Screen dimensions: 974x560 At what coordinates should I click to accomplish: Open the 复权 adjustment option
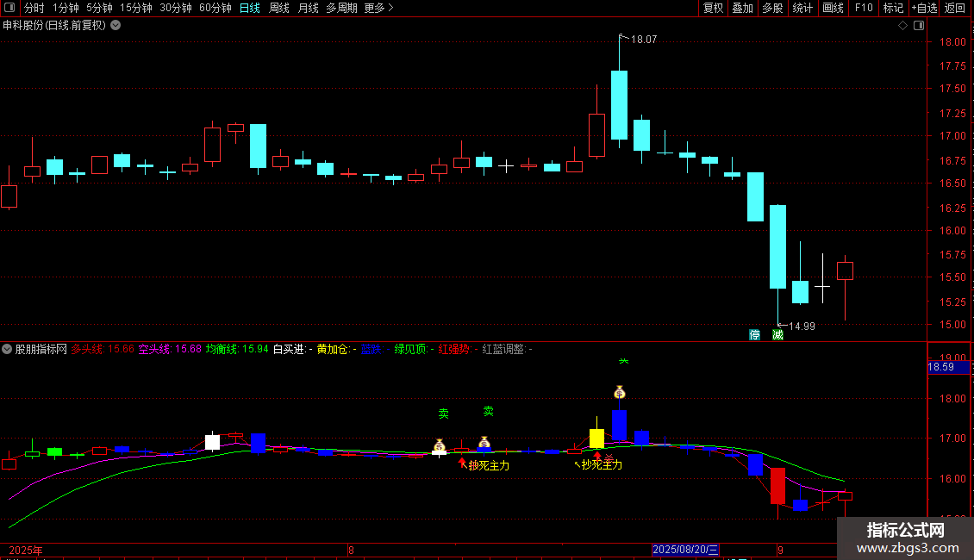click(713, 8)
